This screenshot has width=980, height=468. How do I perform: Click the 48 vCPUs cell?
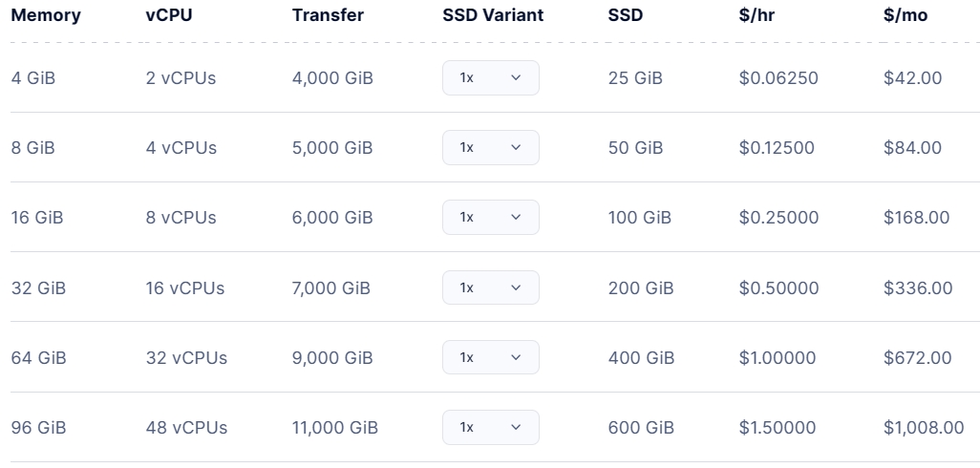pos(186,428)
